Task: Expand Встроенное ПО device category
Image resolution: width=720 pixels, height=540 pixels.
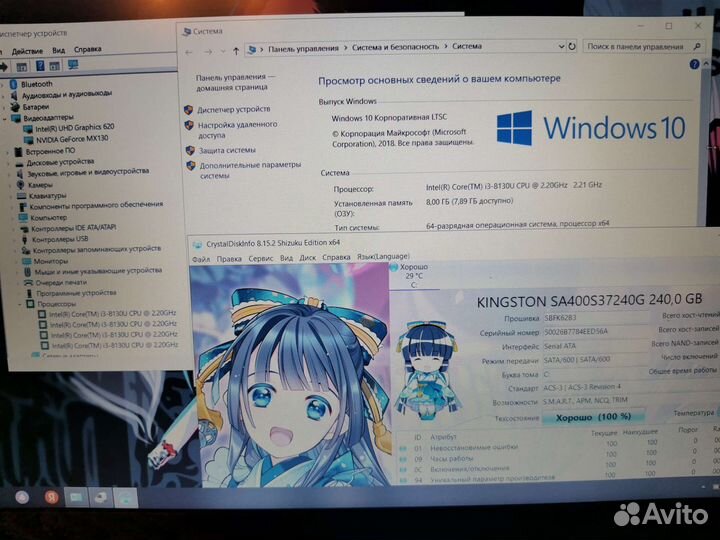Action: click(7, 152)
